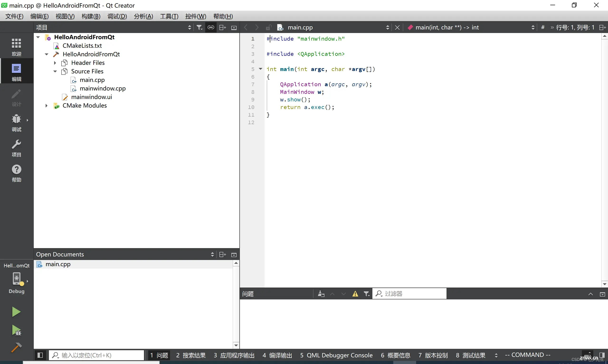Close the project side panel
This screenshot has height=364, width=608.
(234, 28)
